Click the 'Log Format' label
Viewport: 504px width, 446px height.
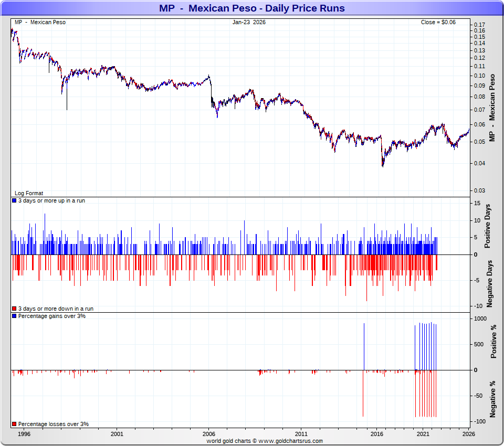[29, 193]
